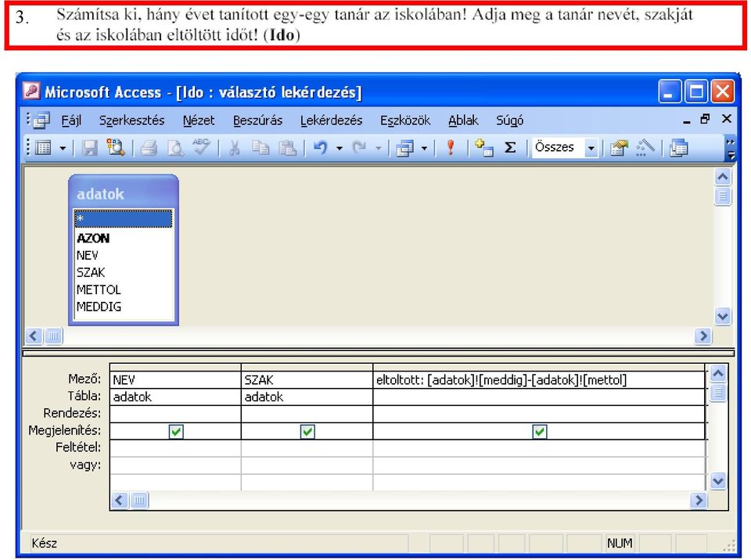Select the MEDDIG field in adatok table
This screenshot has width=751, height=560.
[99, 307]
